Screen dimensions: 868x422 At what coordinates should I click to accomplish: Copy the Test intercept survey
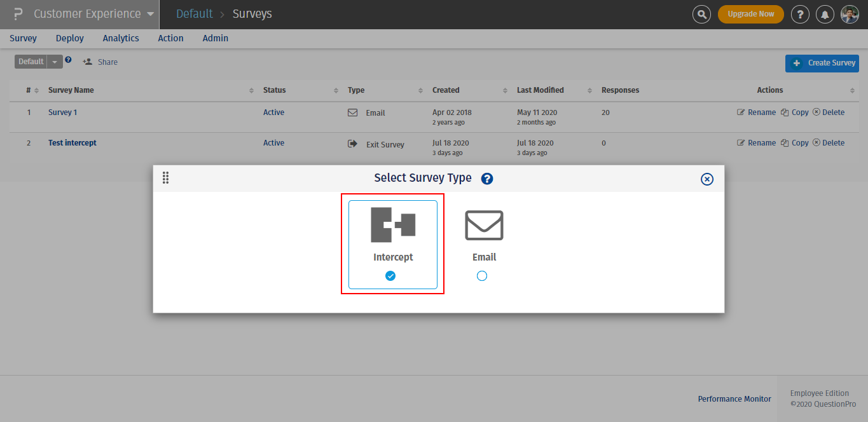(794, 142)
